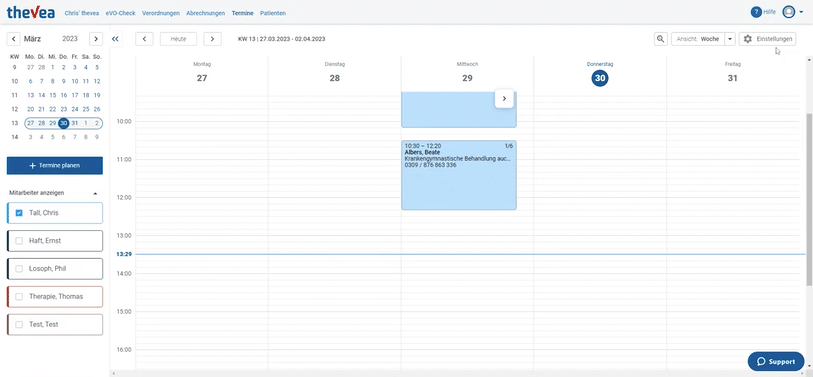Uncheck the Tall, Chris checkbox
The height and width of the screenshot is (377, 813).
19,213
